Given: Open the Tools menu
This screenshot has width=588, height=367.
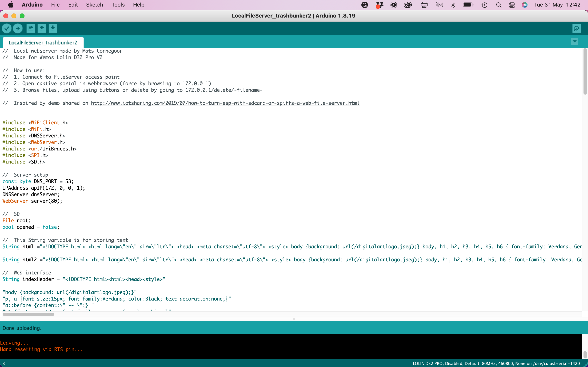Looking at the screenshot, I should click(118, 5).
